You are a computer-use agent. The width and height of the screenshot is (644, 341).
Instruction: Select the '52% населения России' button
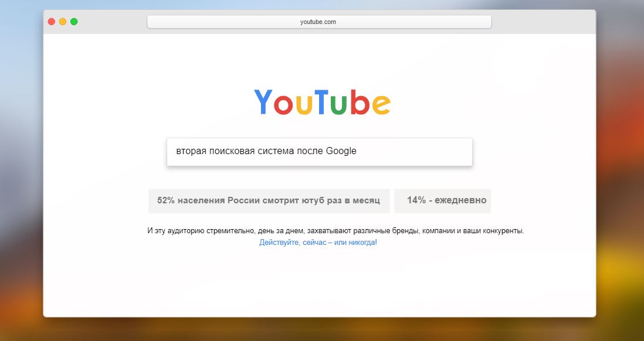pyautogui.click(x=269, y=200)
